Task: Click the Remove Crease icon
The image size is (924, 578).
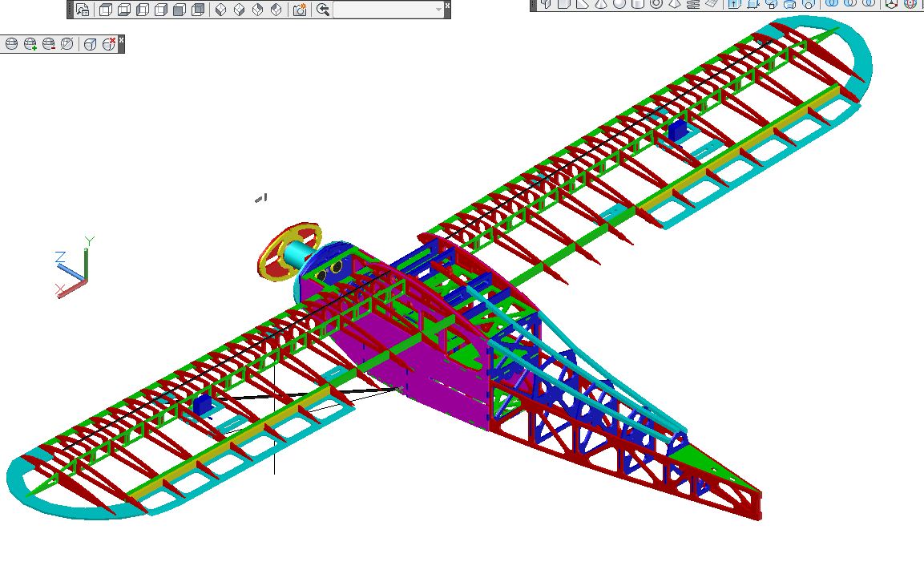Action: click(x=108, y=43)
